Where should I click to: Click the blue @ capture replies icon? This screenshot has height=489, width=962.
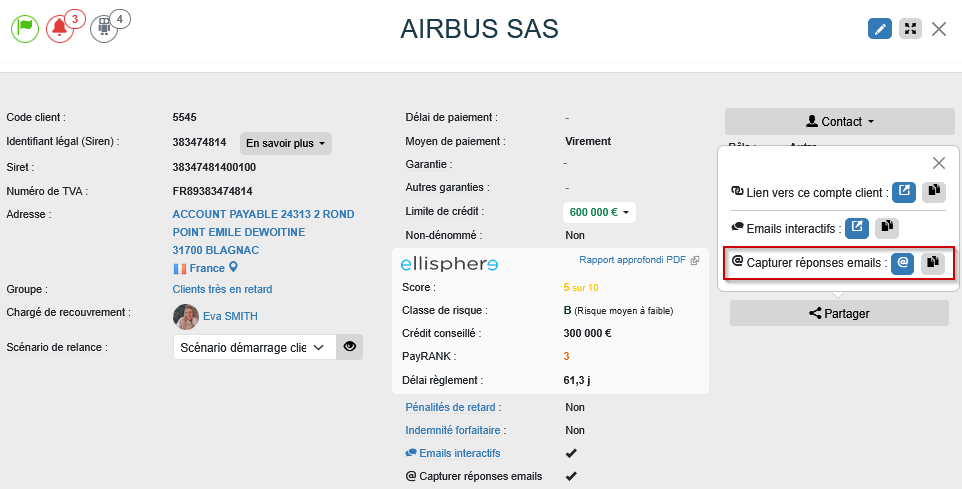point(903,263)
